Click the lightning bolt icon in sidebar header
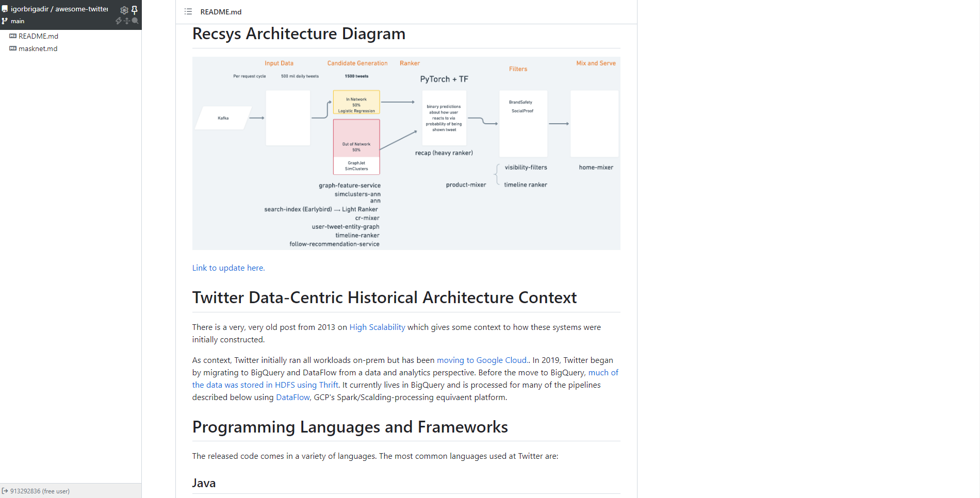Screen dimensions: 980x498 click(119, 21)
